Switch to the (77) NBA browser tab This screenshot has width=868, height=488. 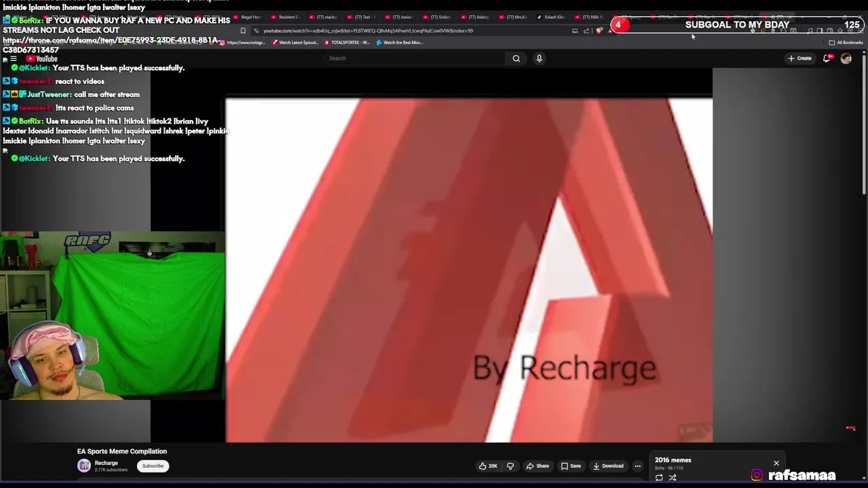click(589, 17)
